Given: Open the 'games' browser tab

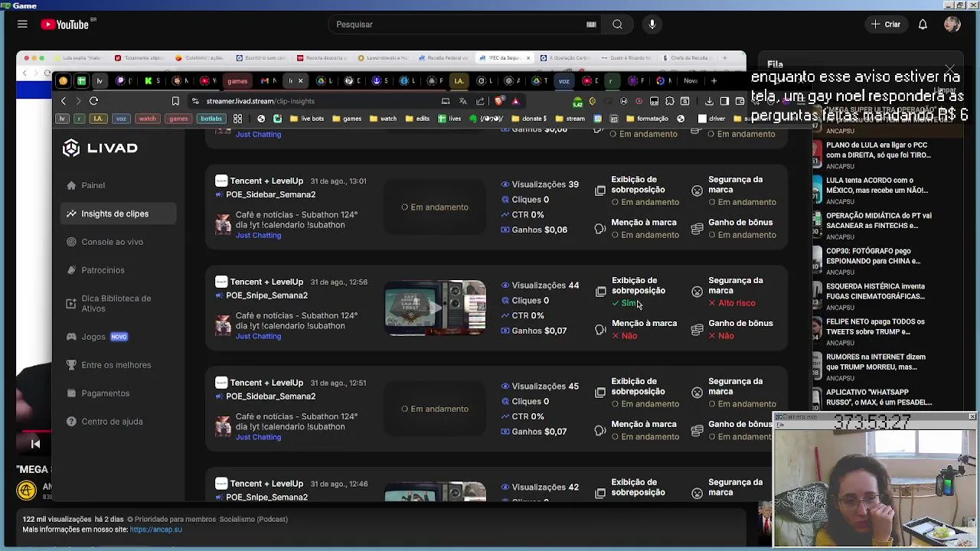Looking at the screenshot, I should (237, 81).
